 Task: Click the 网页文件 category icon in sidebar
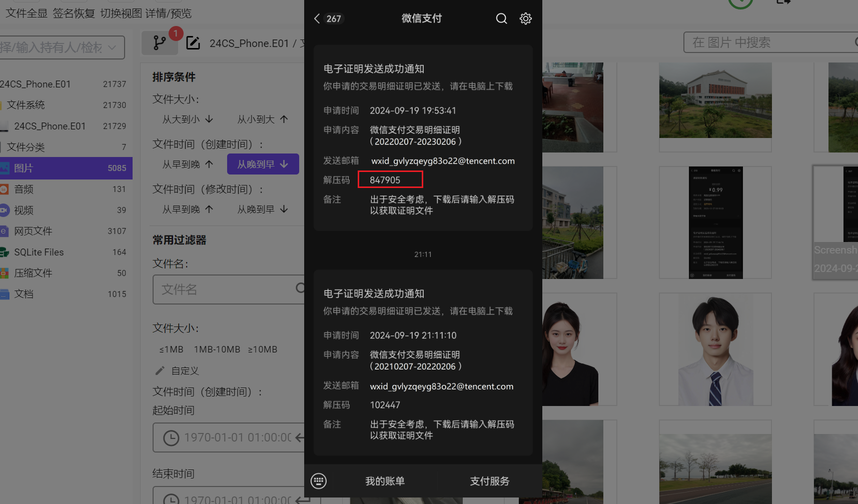click(5, 231)
